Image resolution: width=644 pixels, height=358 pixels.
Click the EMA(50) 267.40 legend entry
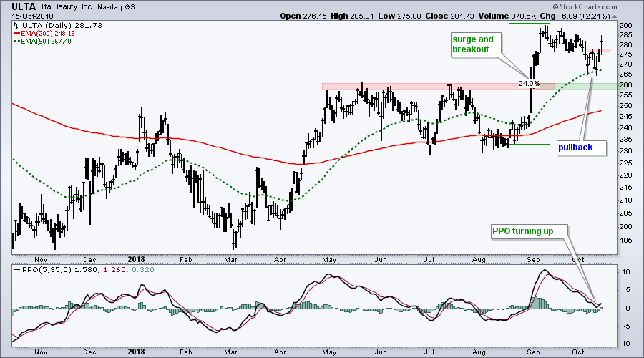coord(42,42)
